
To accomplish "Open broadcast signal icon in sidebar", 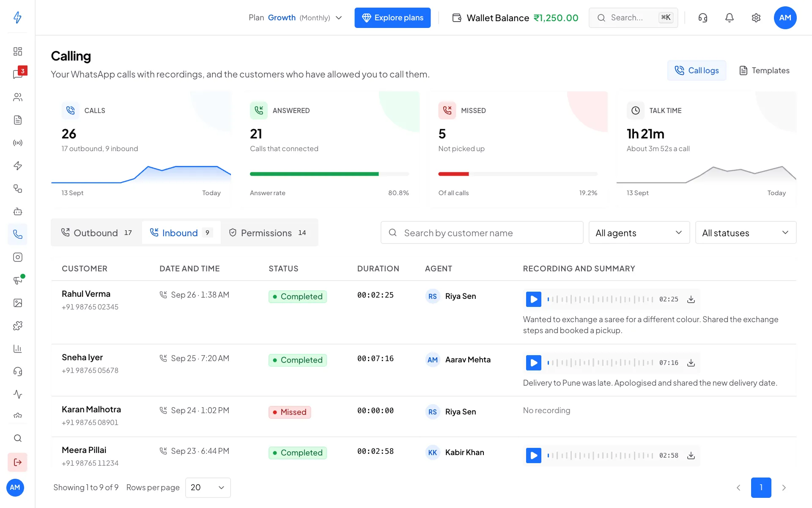I will click(x=17, y=143).
